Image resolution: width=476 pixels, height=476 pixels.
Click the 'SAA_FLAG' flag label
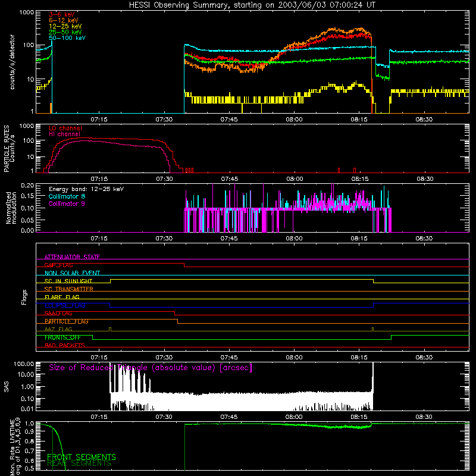point(58,314)
